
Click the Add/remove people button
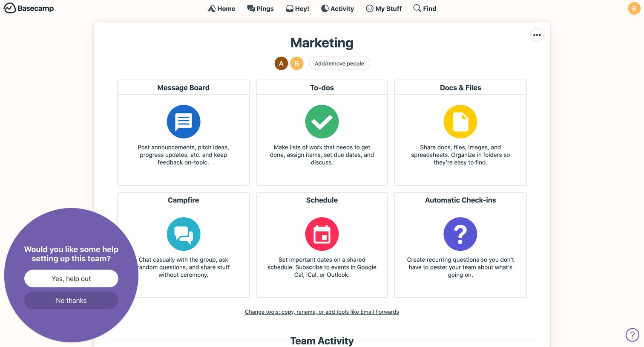[x=339, y=64]
